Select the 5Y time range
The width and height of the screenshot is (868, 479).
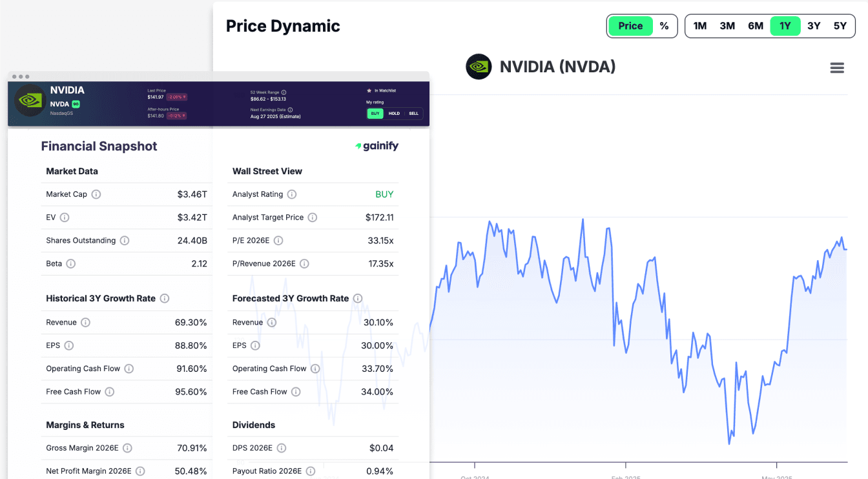(840, 26)
